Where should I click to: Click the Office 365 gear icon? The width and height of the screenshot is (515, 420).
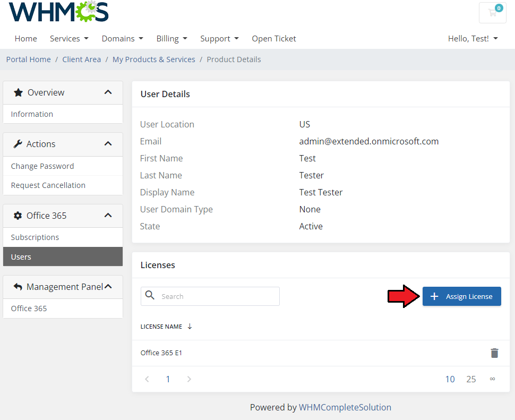[18, 216]
